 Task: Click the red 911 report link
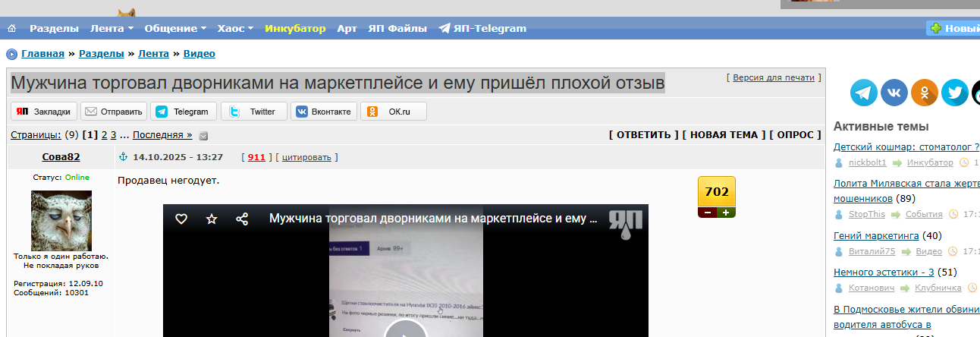tap(256, 157)
